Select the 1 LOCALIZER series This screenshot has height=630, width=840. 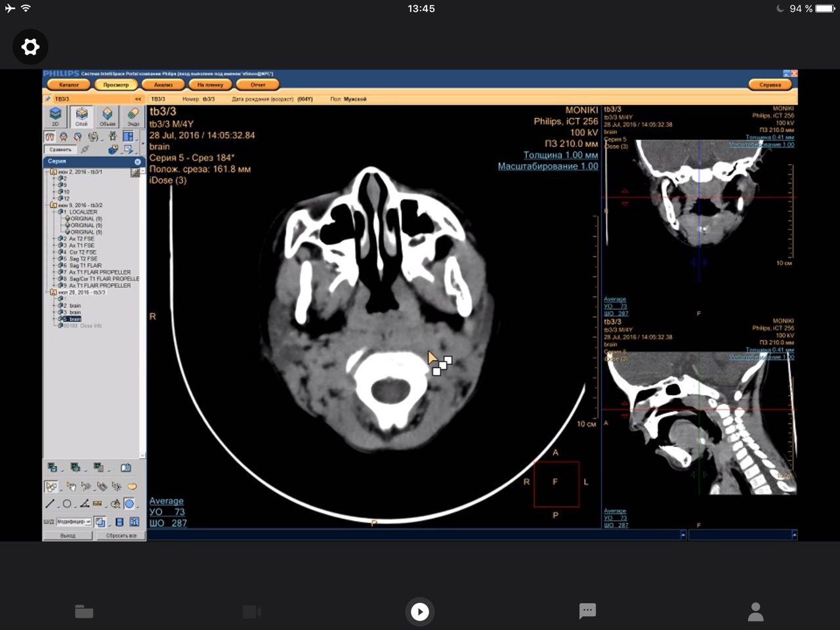[x=79, y=212]
